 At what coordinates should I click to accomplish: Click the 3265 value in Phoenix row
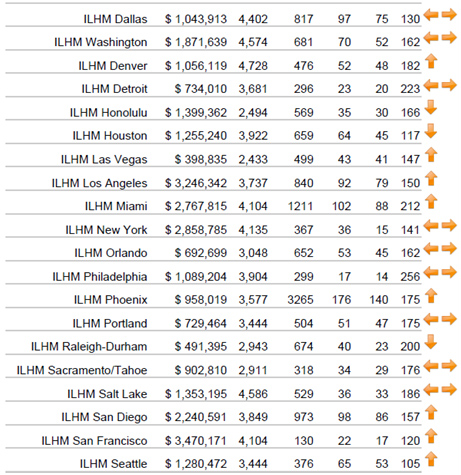click(x=300, y=300)
